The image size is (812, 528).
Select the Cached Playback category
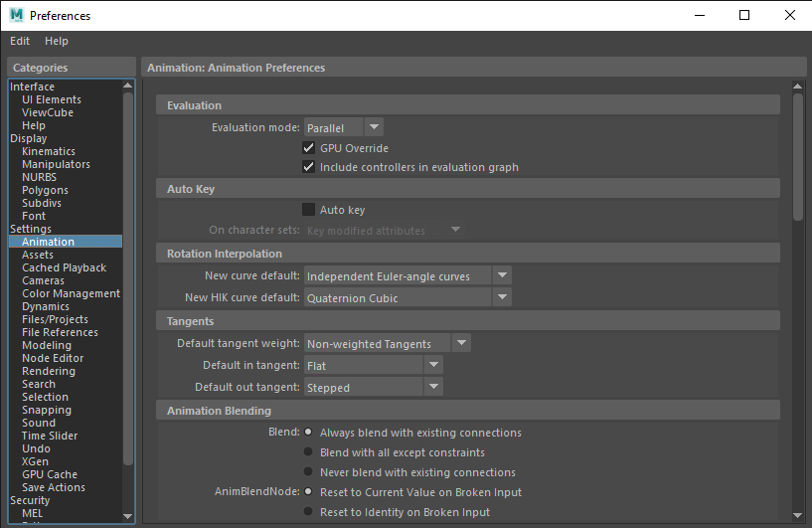click(65, 267)
